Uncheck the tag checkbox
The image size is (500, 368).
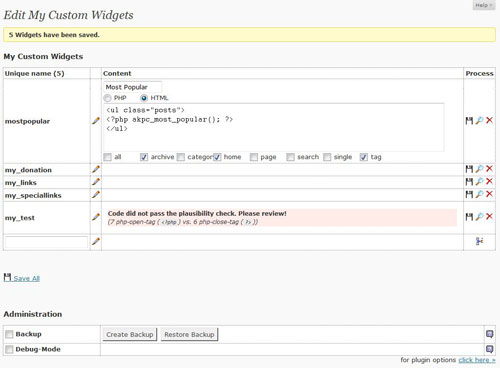click(364, 157)
